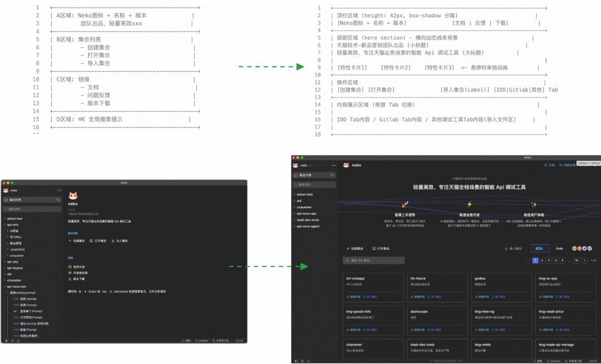Expand tmall-dev-tools in the right window tree
Screen dimensions: 601x364
click(x=294, y=220)
